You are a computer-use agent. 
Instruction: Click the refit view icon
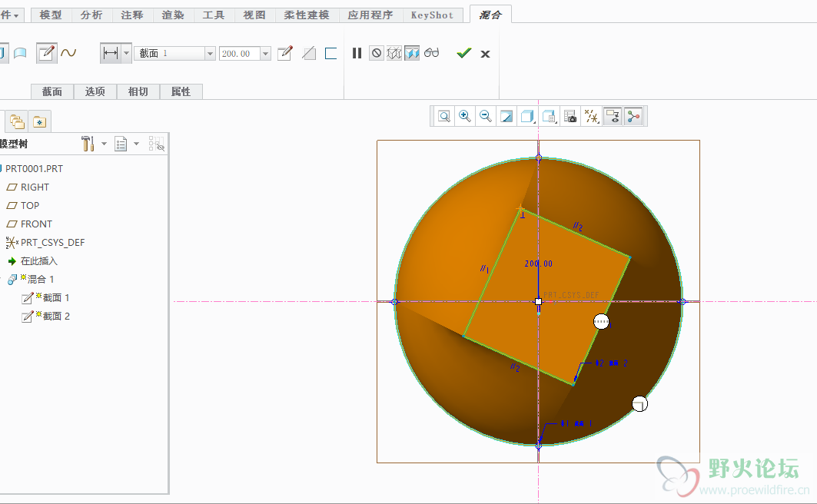pos(444,116)
